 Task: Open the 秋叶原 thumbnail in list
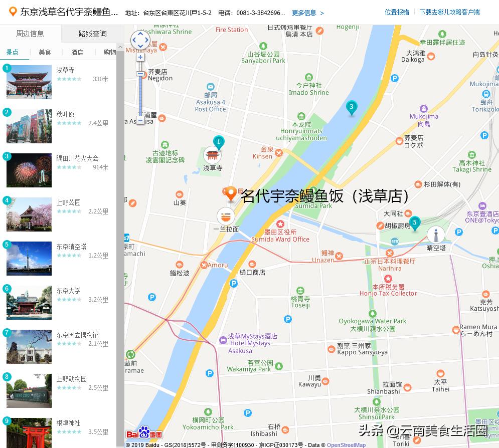coord(29,126)
